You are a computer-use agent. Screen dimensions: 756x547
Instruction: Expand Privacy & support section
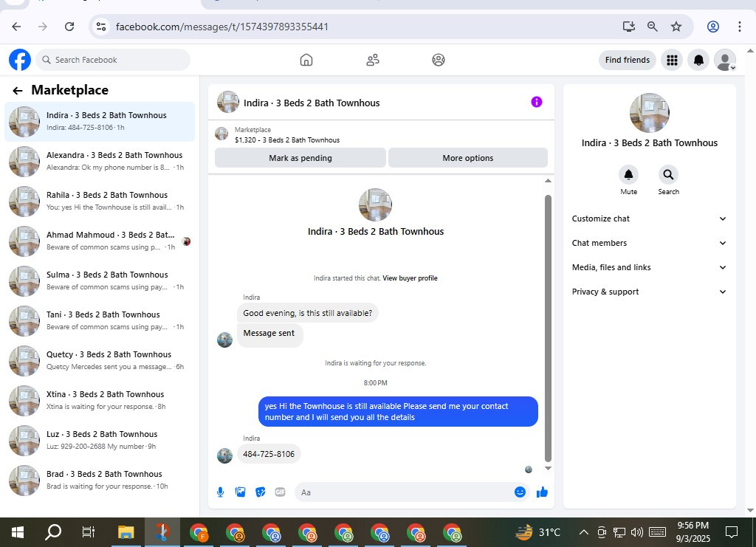click(x=649, y=292)
